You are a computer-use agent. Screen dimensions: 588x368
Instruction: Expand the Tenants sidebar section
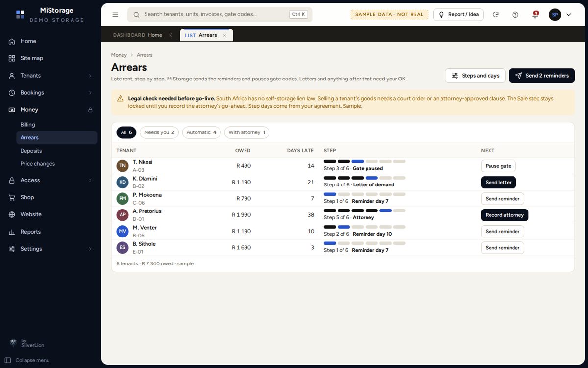click(90, 76)
